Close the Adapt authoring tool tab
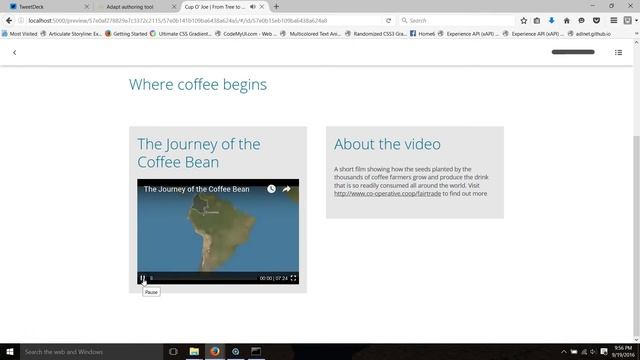Image resolution: width=640 pixels, height=360 pixels. tap(173, 7)
